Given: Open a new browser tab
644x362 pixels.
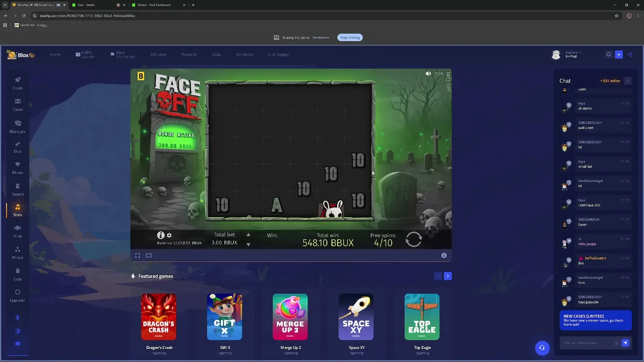Looking at the screenshot, I should click(x=193, y=5).
